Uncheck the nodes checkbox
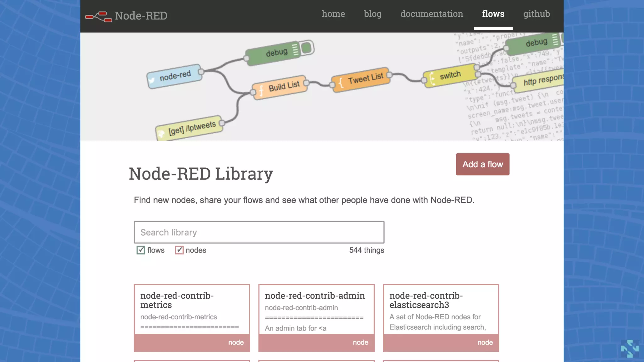This screenshot has height=362, width=644. coord(179,250)
